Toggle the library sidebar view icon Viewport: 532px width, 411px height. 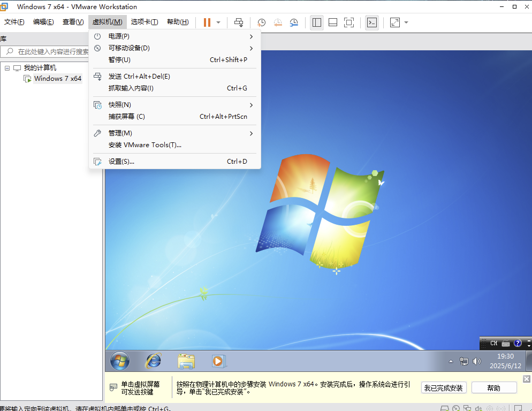[x=316, y=22]
